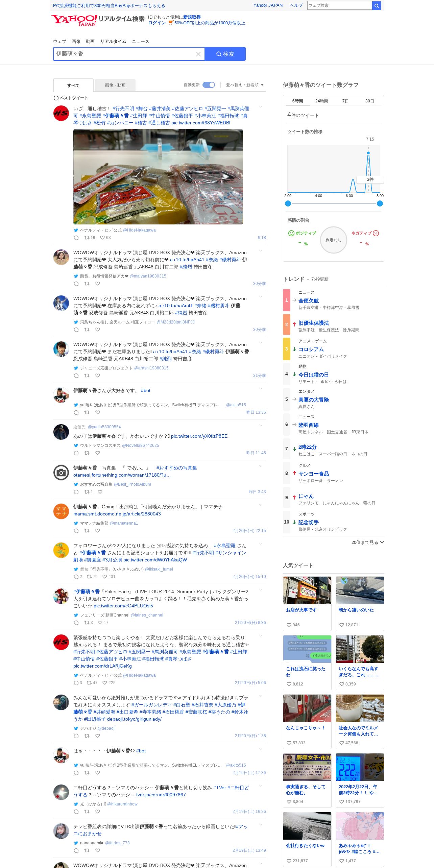Expand chevron on the フォロワーさんが2222人 tweet
The width and height of the screenshot is (434, 868).
tap(261, 544)
